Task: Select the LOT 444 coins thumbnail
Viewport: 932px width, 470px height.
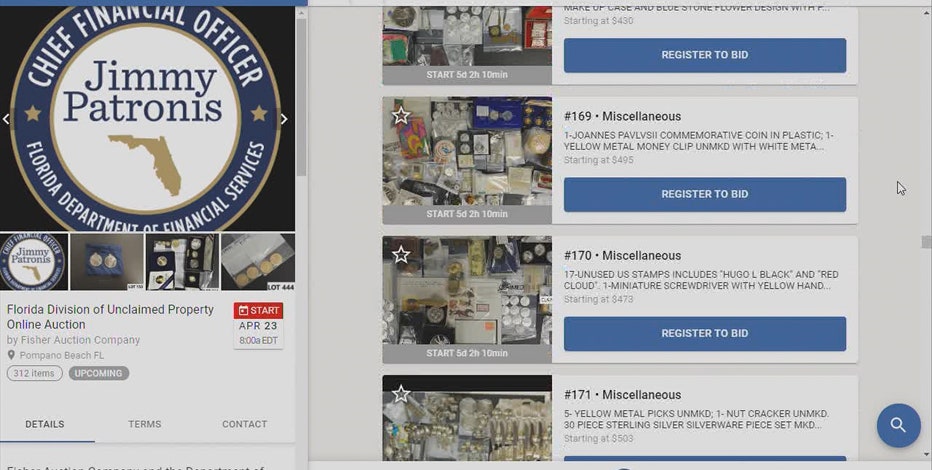Action: pos(258,262)
